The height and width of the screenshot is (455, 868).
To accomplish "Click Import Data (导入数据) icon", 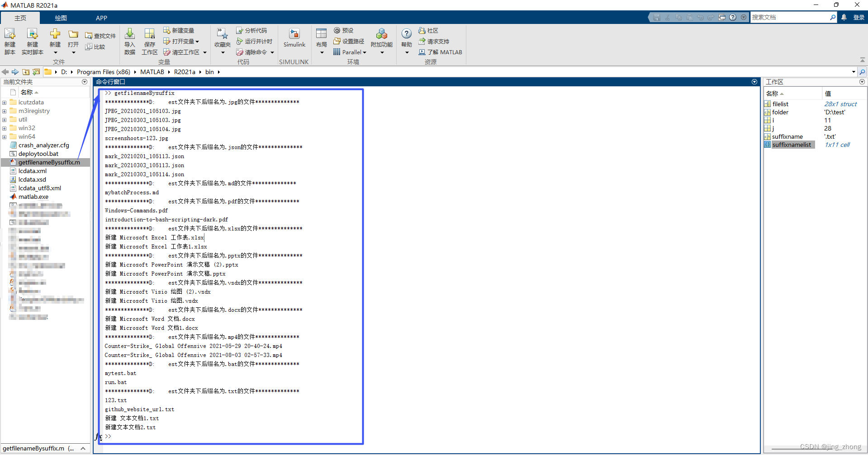I will pos(130,34).
